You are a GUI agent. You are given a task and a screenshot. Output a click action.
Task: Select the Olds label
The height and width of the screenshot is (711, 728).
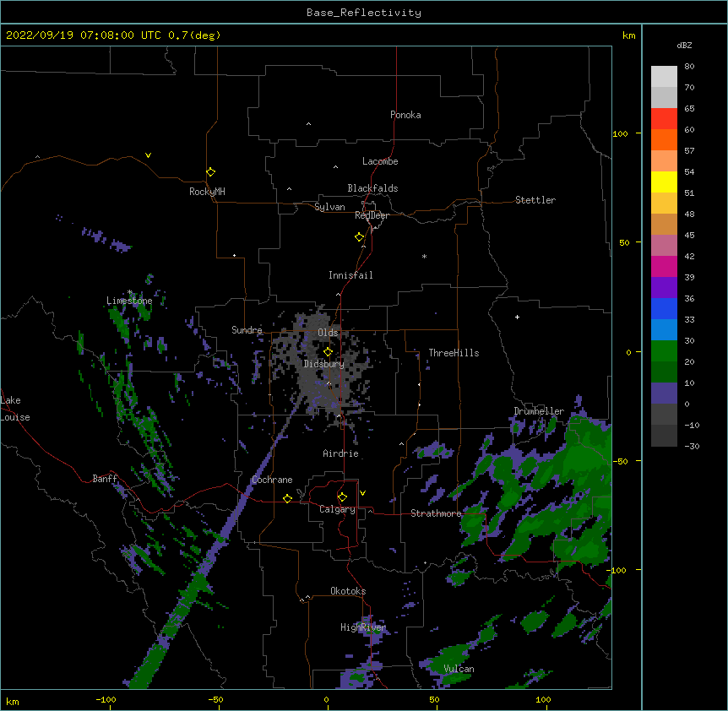[328, 333]
